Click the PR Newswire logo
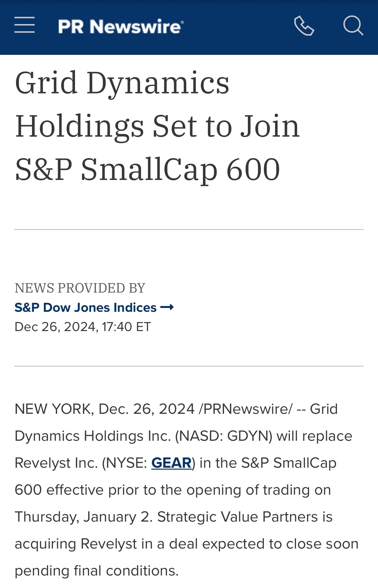 click(121, 26)
